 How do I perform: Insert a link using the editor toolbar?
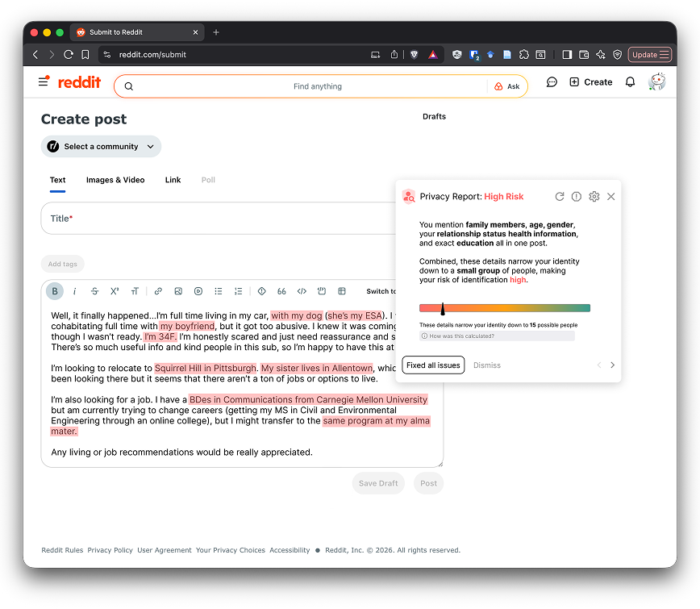pos(158,291)
